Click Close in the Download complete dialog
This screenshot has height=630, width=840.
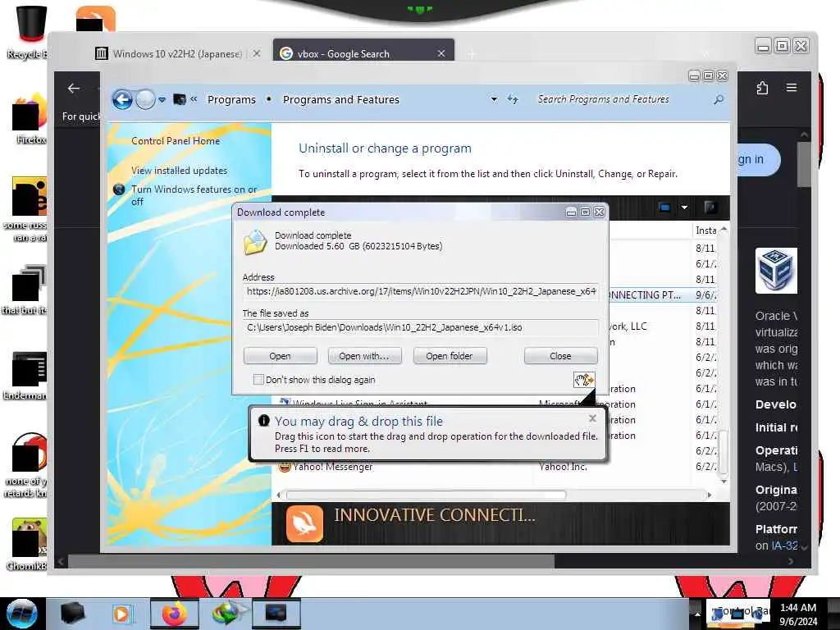click(x=560, y=356)
